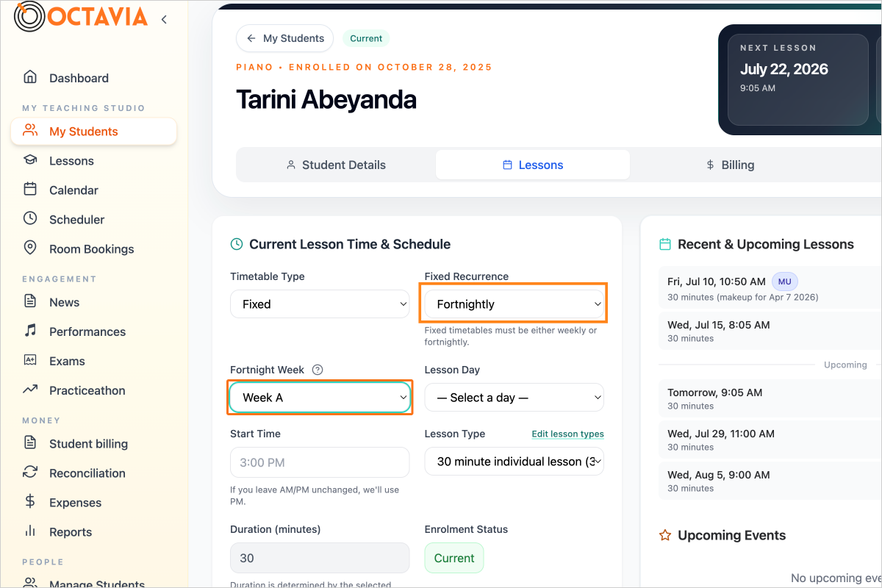Image resolution: width=882 pixels, height=588 pixels.
Task: Open the Lesson Day dropdown
Action: 514,398
